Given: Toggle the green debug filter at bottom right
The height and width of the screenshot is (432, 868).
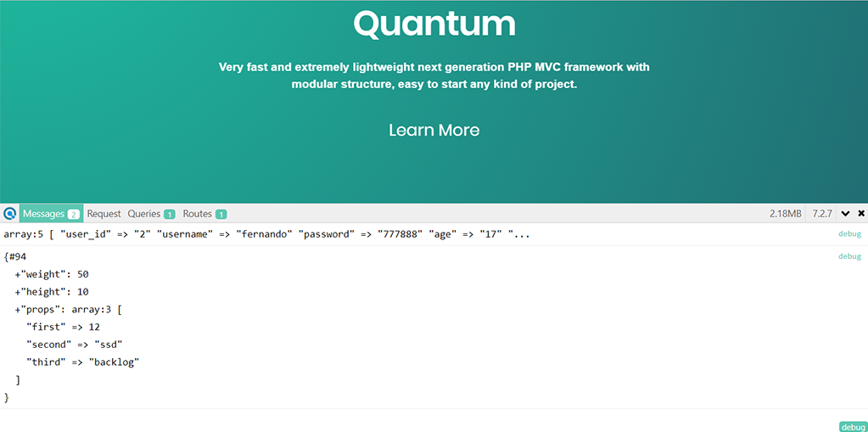Looking at the screenshot, I should [x=852, y=427].
